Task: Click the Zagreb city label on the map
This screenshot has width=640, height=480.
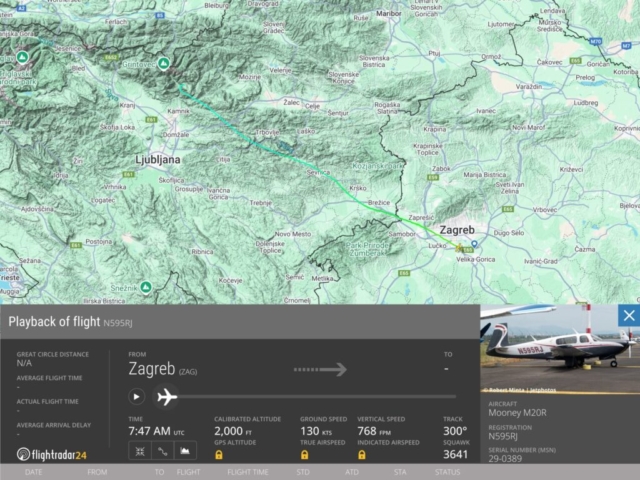Action: (x=457, y=230)
